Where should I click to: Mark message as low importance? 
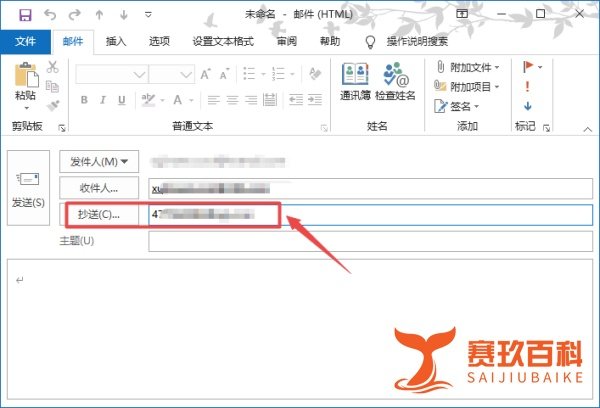point(528,106)
